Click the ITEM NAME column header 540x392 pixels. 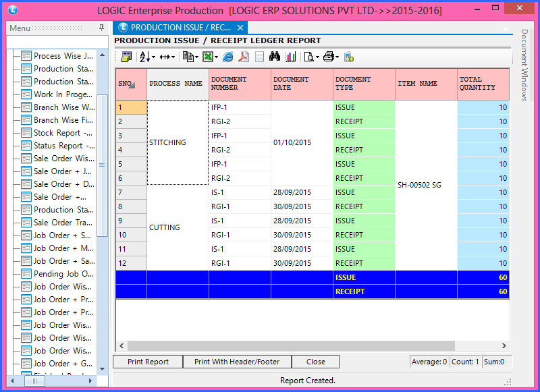[426, 84]
